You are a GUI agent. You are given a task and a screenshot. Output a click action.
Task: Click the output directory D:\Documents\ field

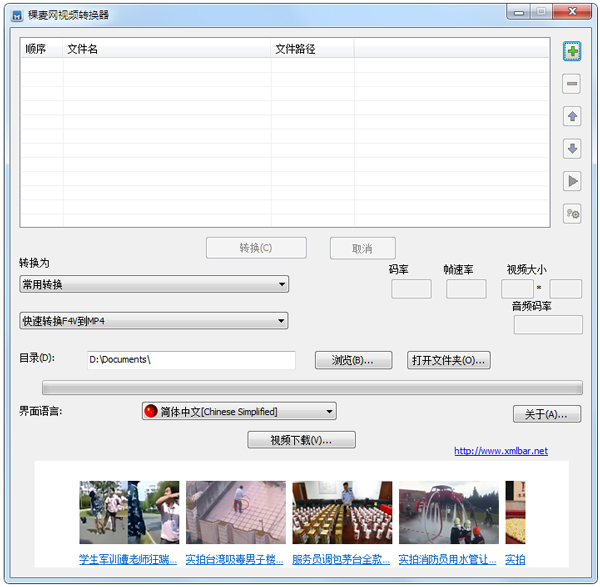click(190, 360)
